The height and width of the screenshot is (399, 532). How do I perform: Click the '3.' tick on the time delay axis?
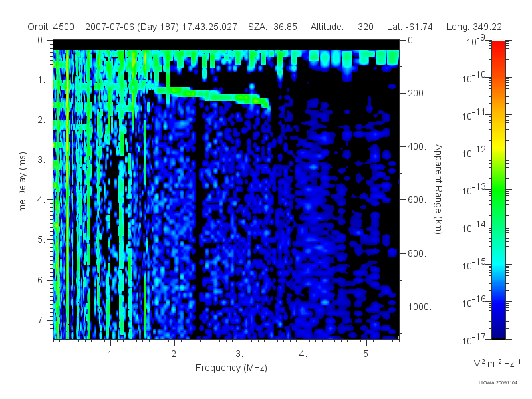click(41, 160)
